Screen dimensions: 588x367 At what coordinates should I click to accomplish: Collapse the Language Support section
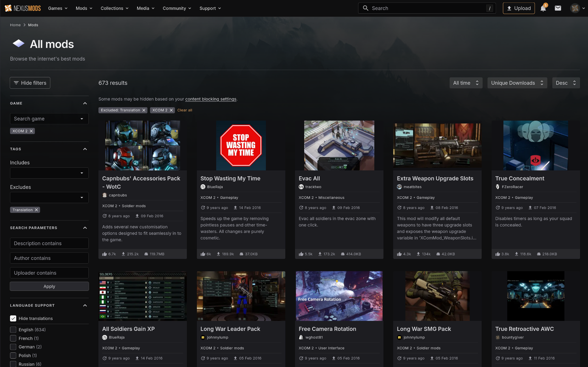tap(85, 305)
